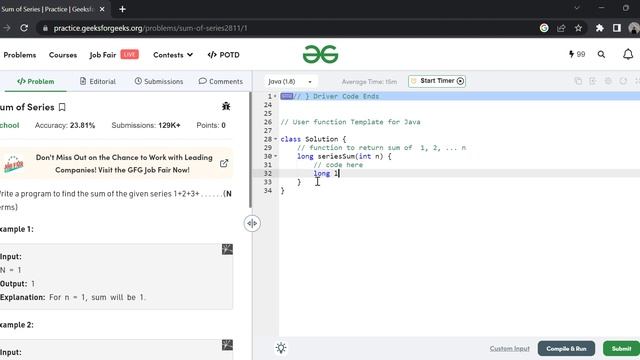The image size is (640, 360).
Task: Click the site lock icon in address bar
Action: tap(45, 28)
